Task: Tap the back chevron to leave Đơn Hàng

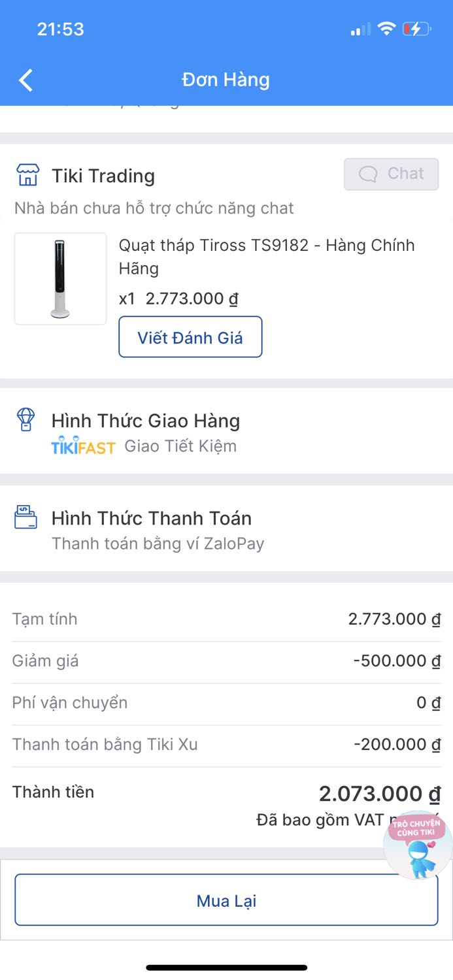Action: (x=24, y=80)
